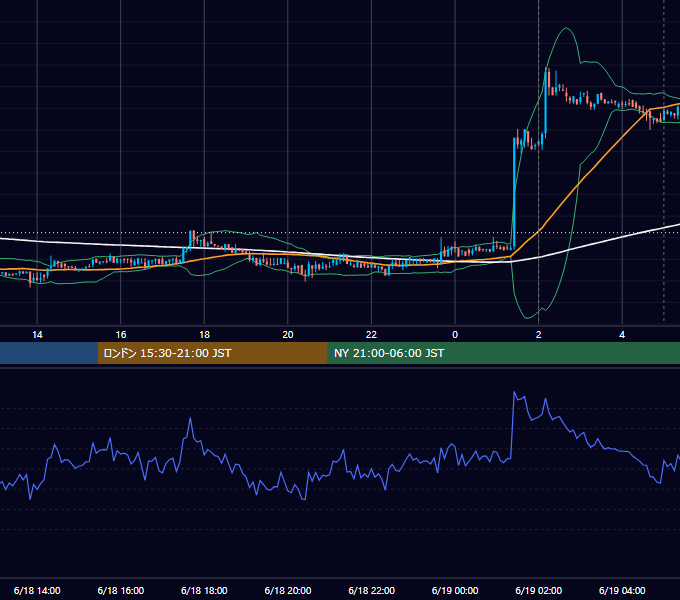The image size is (680, 600).
Task: Click the 6/18 14:00 date label
Action: click(37, 590)
